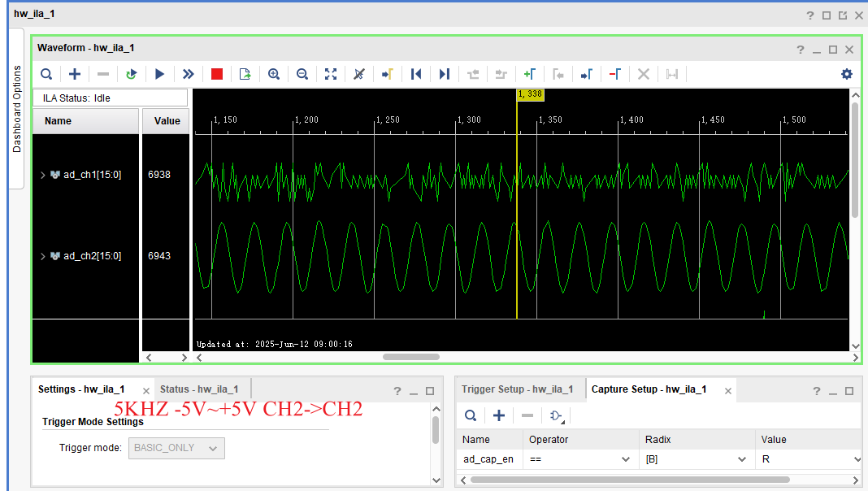This screenshot has width=868, height=491.
Task: Click the waveform horizontal scrollbar thumb
Action: tap(411, 357)
